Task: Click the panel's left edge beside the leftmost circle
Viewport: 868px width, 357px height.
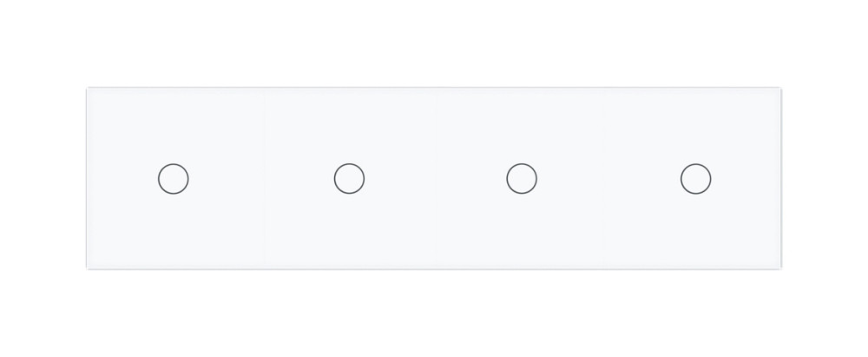Action: [x=88, y=179]
